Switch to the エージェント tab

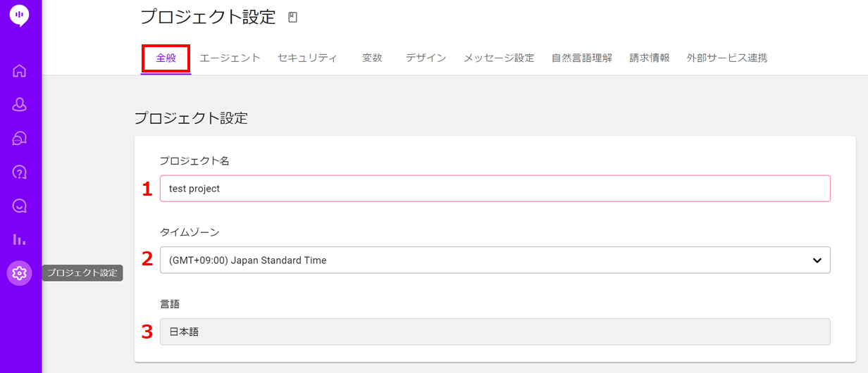coord(230,58)
